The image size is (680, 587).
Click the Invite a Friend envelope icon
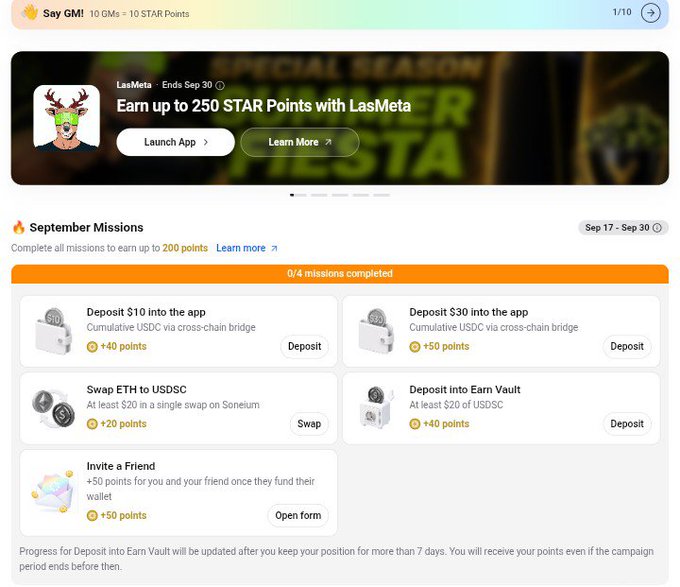tap(53, 492)
